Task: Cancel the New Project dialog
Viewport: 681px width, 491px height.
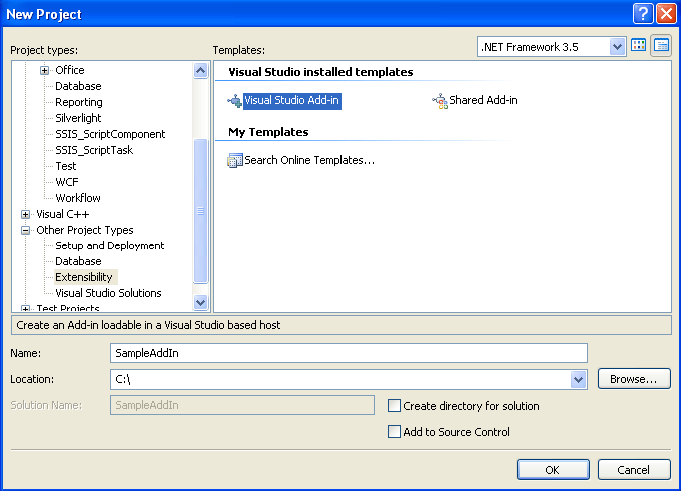Action: 634,470
